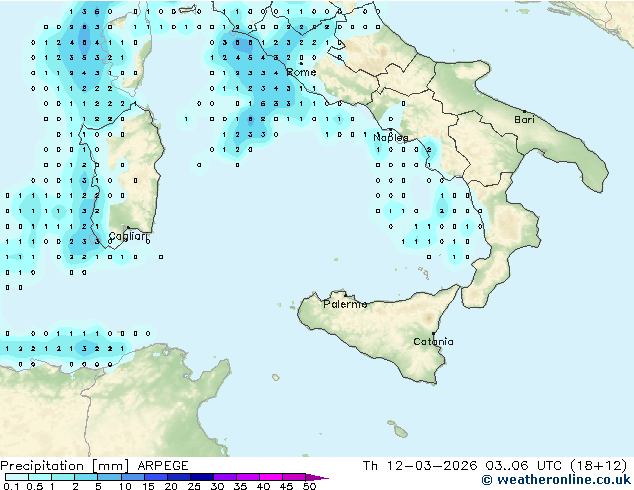
Task: Click the Cagliari city label
Action: click(127, 237)
